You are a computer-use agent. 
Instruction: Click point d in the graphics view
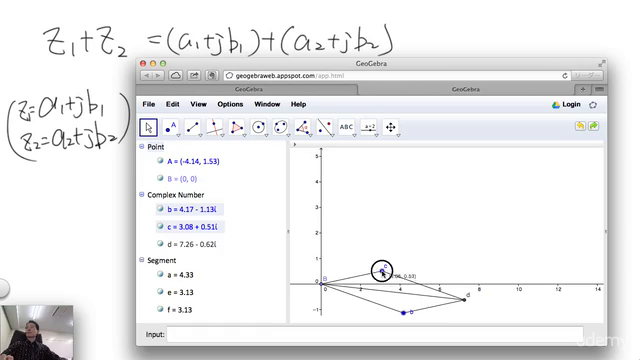click(464, 300)
